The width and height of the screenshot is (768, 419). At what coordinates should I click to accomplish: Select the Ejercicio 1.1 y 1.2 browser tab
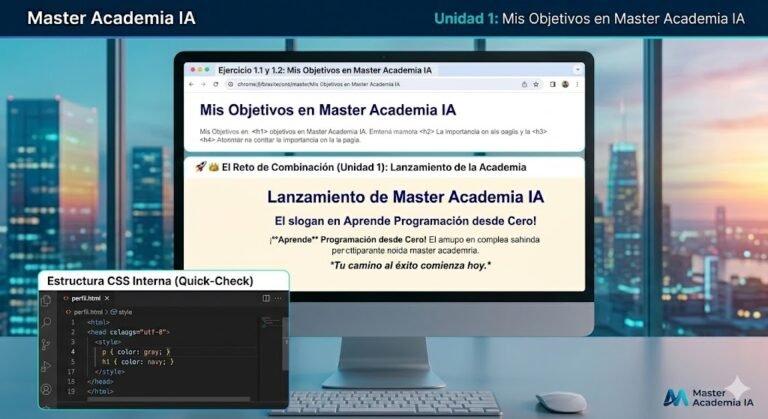click(325, 70)
